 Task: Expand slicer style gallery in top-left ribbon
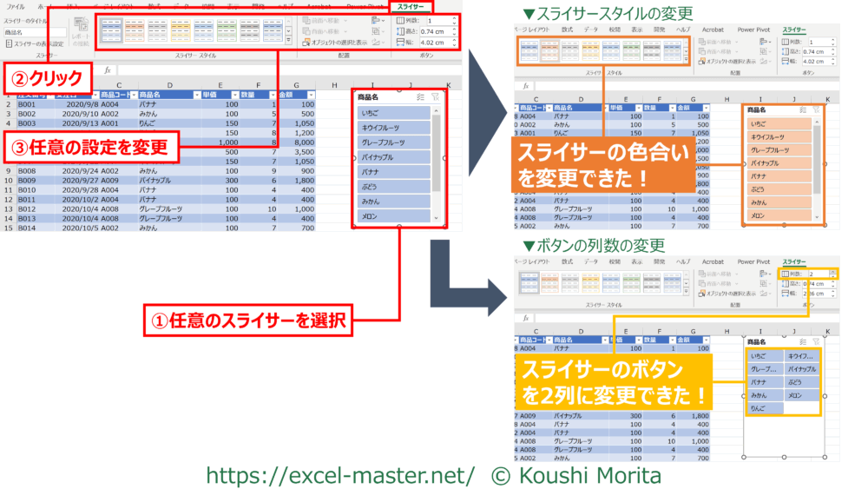click(289, 40)
